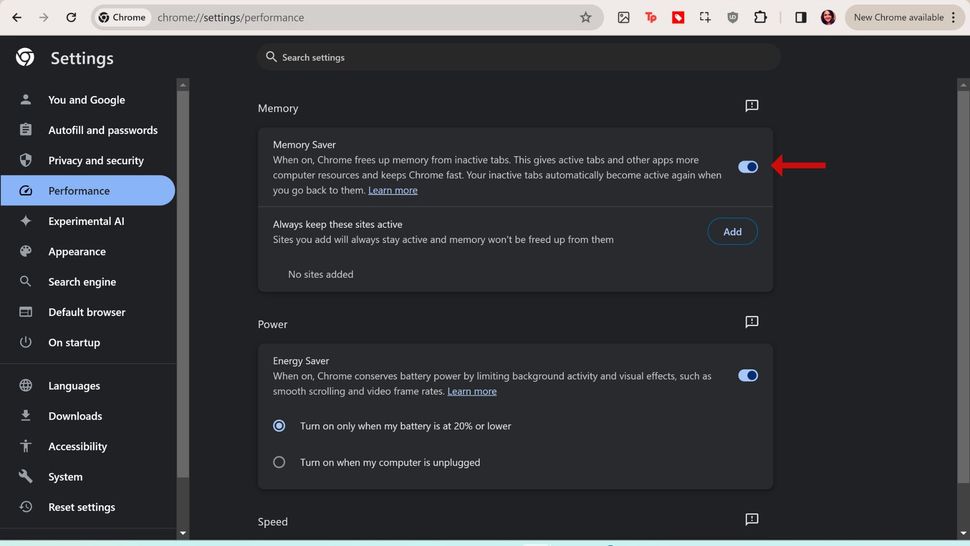Click the bookmark star icon in address bar
The height and width of the screenshot is (546, 970).
click(586, 17)
